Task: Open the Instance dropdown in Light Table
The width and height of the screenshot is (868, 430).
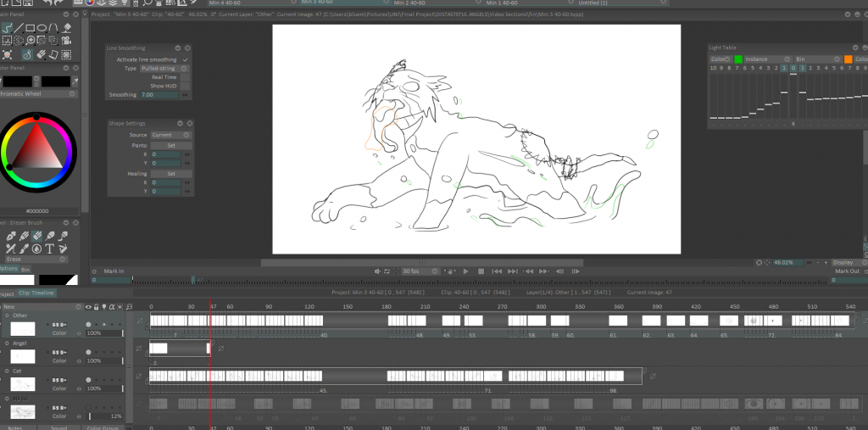Action: (768, 59)
